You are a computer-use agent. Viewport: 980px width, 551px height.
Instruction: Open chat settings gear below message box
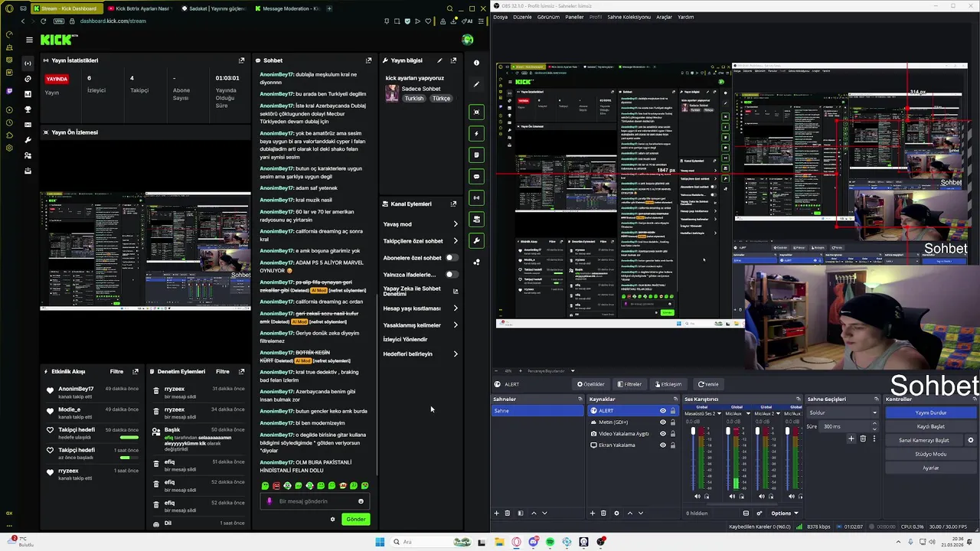pos(332,520)
